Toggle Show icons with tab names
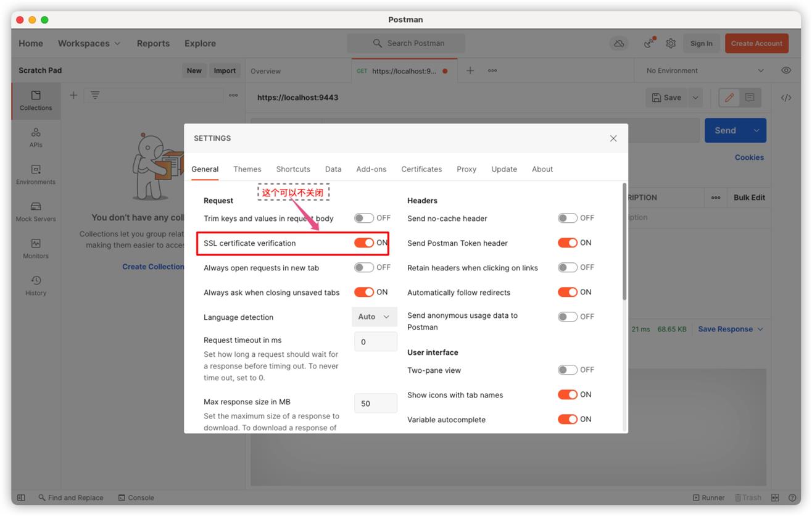The image size is (812, 516). point(568,394)
